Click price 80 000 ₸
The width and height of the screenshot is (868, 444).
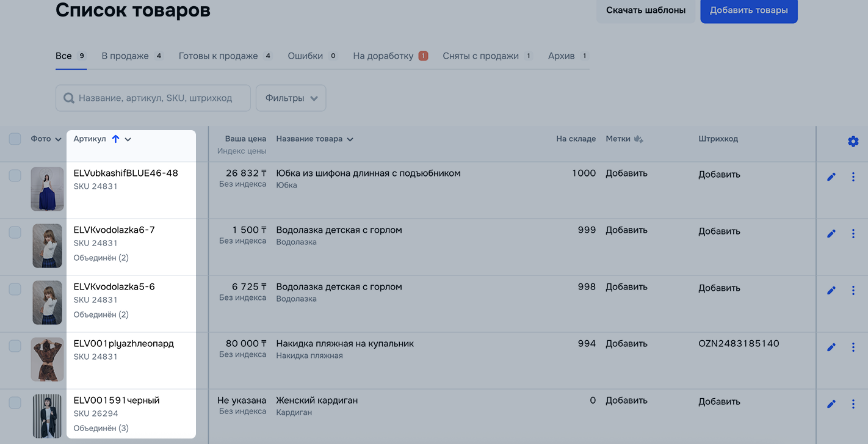tap(246, 344)
